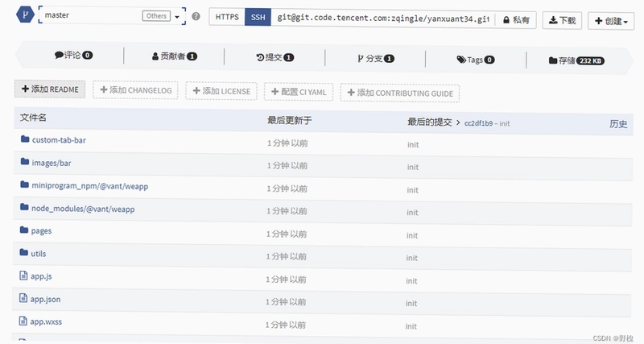
Task: Switch clone URL to HTTPS
Action: pos(227,17)
